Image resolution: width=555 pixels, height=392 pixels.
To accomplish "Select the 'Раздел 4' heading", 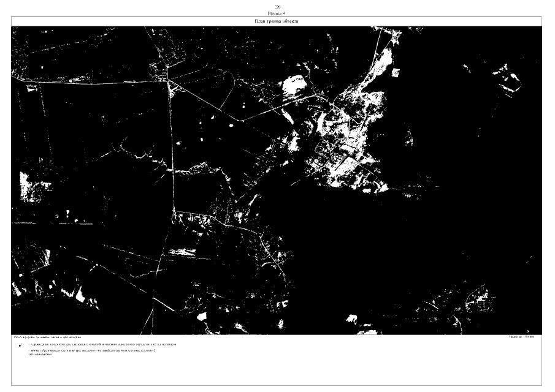I will point(277,12).
